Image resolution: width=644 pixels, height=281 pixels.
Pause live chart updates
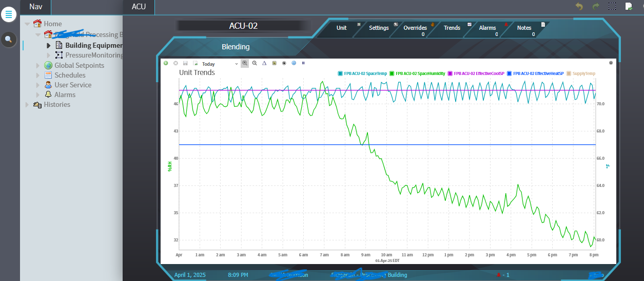click(303, 63)
